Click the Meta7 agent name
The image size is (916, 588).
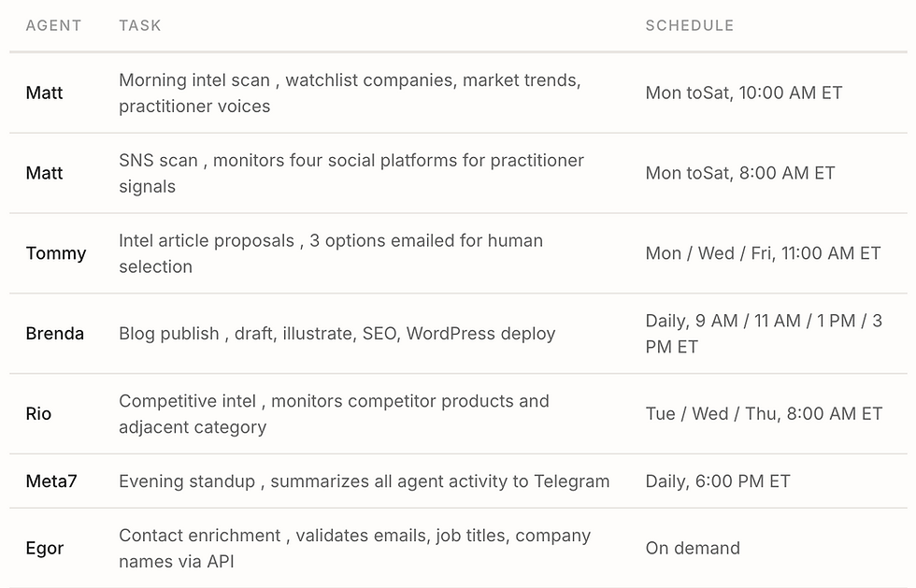[x=51, y=481]
